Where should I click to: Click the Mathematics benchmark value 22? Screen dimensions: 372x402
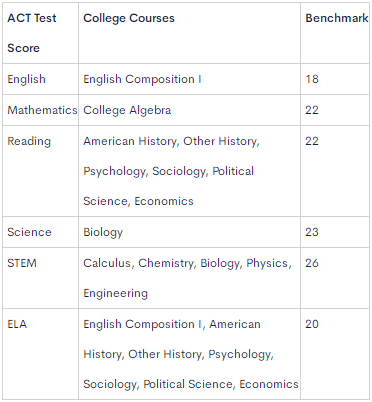pos(312,110)
